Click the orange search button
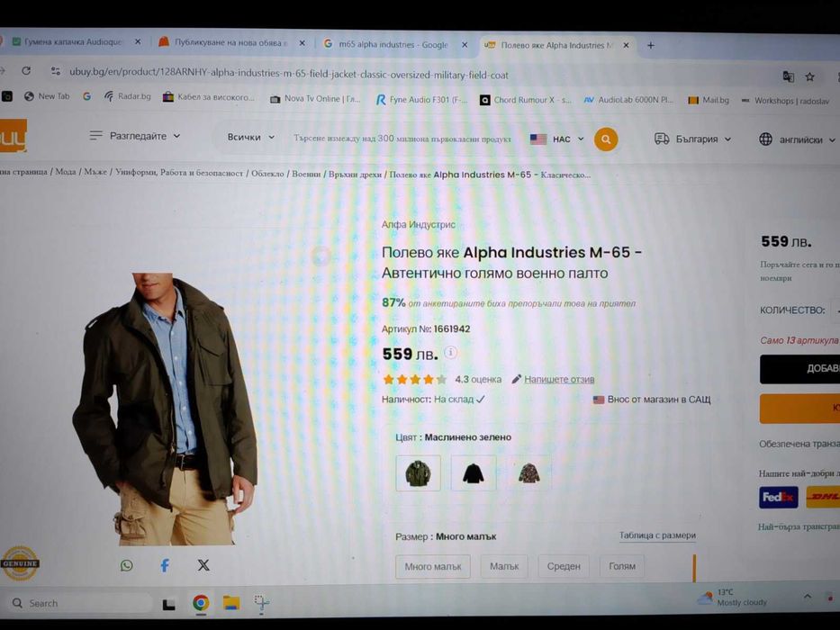This screenshot has height=630, width=840. (x=606, y=139)
